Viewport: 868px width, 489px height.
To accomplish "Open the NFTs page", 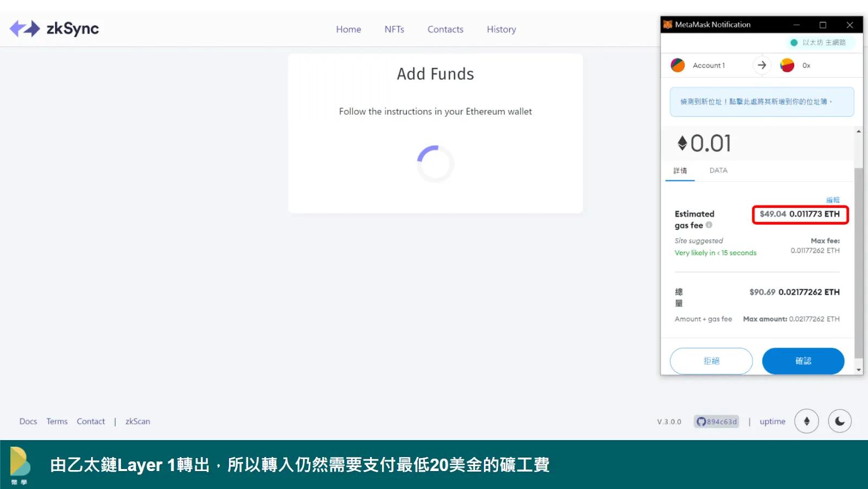I will [394, 29].
